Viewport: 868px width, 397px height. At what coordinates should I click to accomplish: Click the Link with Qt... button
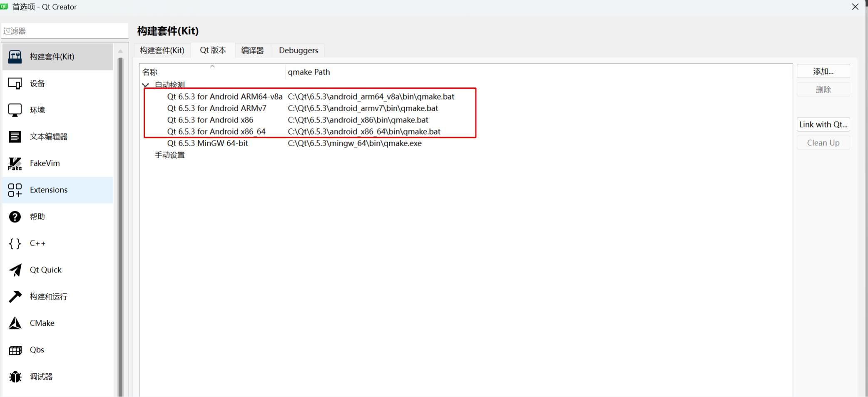(x=823, y=125)
